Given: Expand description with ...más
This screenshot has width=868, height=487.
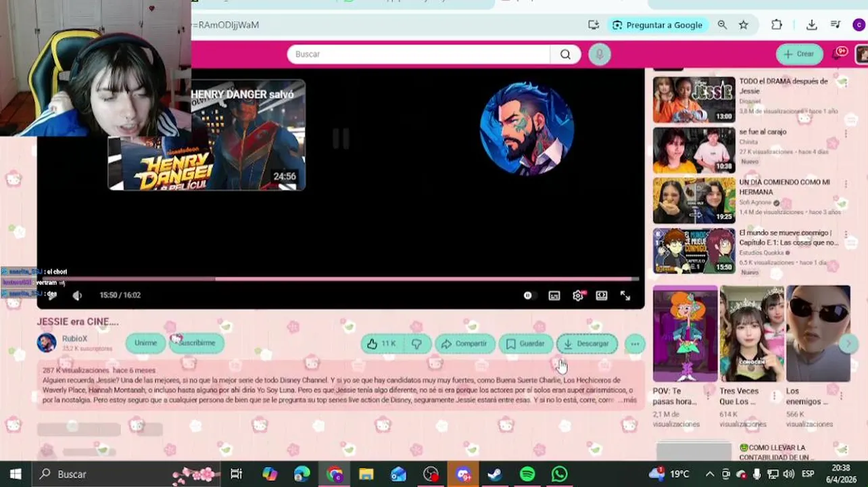Looking at the screenshot, I should click(627, 400).
